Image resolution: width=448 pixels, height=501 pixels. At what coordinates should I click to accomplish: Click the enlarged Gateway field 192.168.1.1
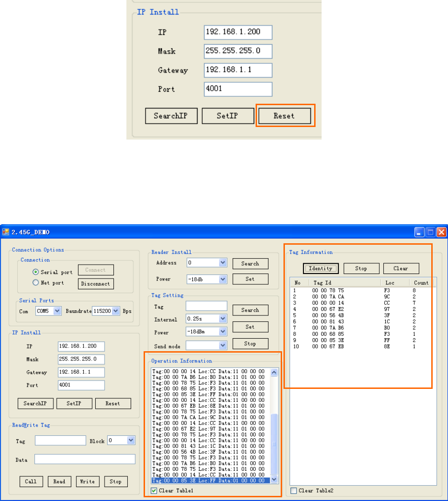(238, 70)
